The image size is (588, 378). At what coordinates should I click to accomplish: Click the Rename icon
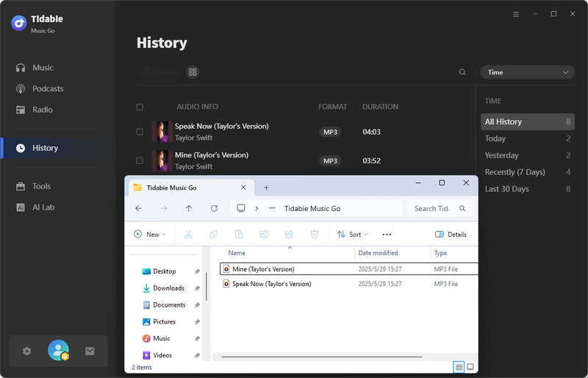(264, 235)
